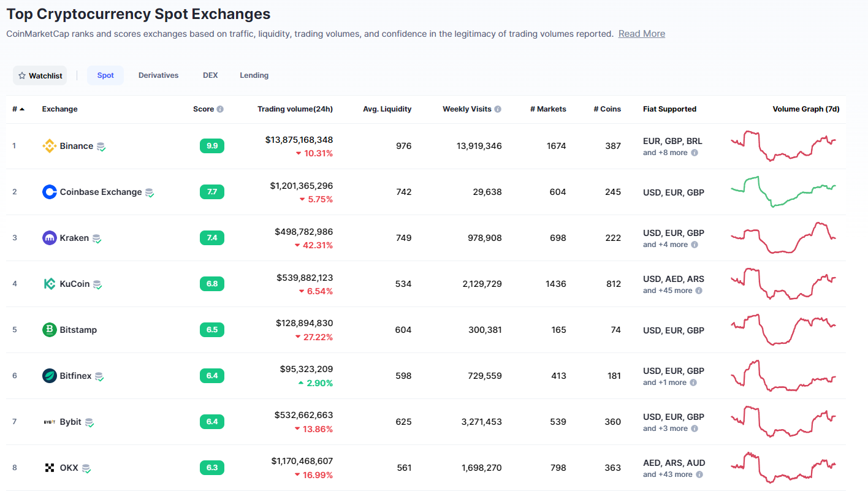Click the Binance logo icon

point(50,146)
